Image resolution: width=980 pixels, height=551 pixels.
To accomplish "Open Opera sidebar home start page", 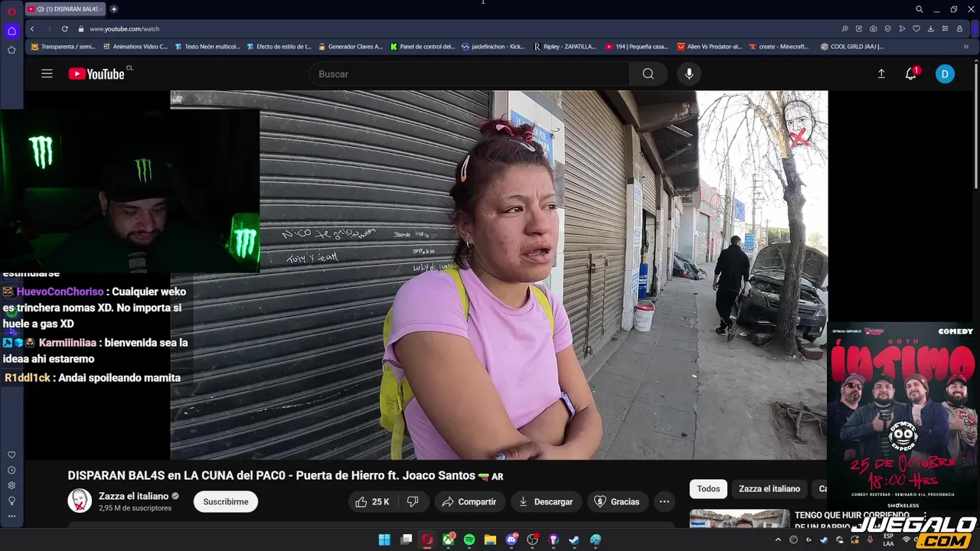I will point(11,31).
